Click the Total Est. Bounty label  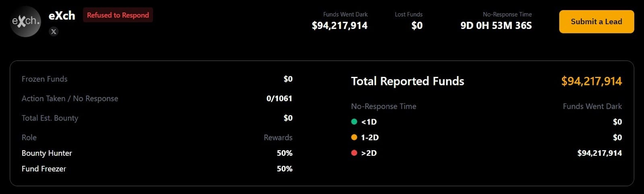(x=50, y=118)
